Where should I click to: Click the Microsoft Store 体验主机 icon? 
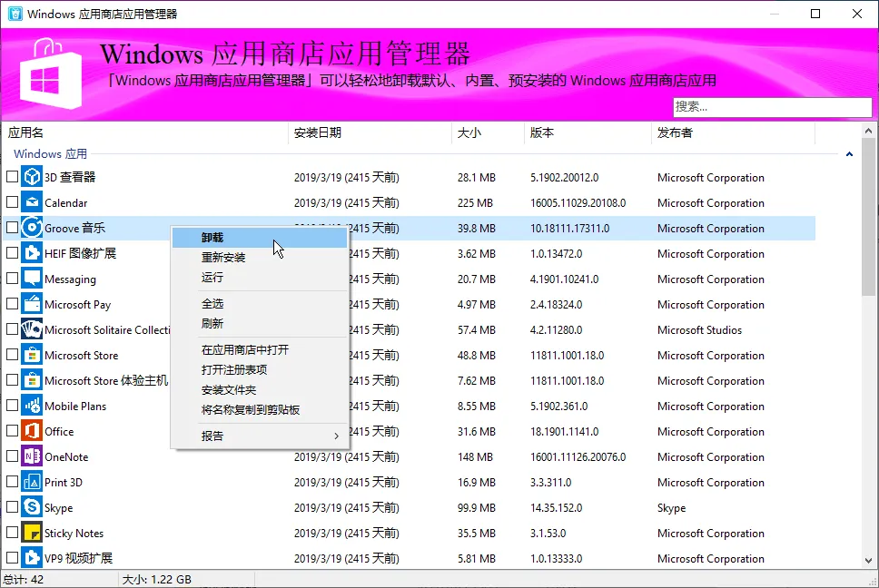(32, 380)
